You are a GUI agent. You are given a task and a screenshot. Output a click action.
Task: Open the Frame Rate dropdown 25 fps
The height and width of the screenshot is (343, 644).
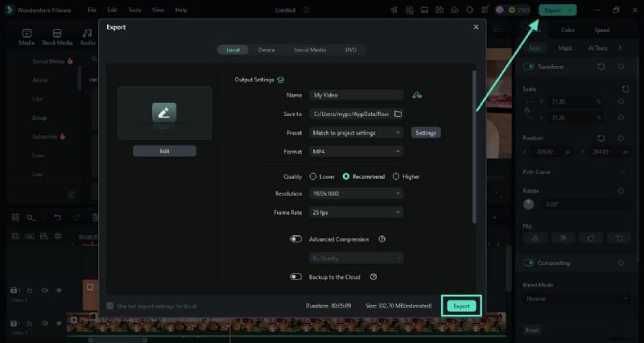tap(354, 213)
